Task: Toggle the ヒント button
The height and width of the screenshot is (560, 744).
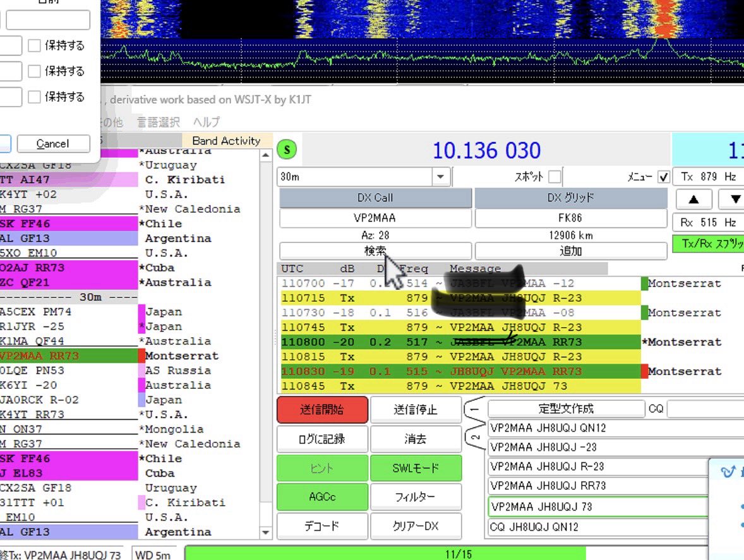Action: [322, 468]
